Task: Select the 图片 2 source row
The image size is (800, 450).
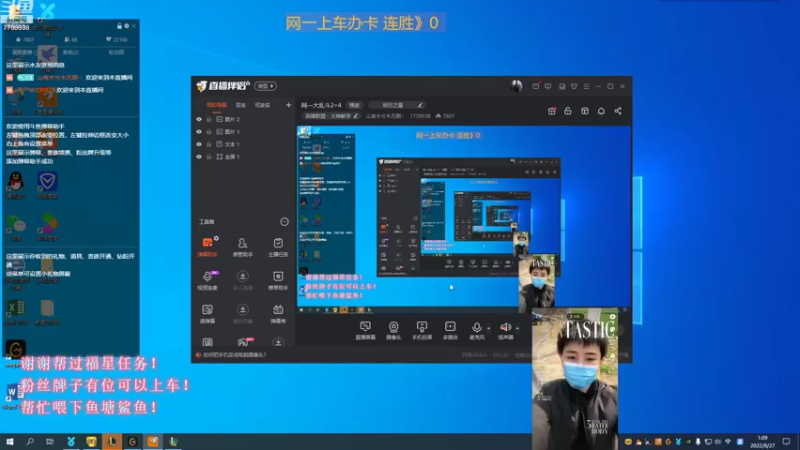Action: coord(243,119)
